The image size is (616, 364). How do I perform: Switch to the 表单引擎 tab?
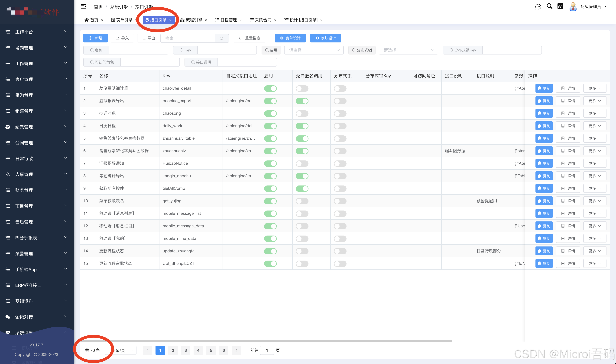click(x=122, y=20)
